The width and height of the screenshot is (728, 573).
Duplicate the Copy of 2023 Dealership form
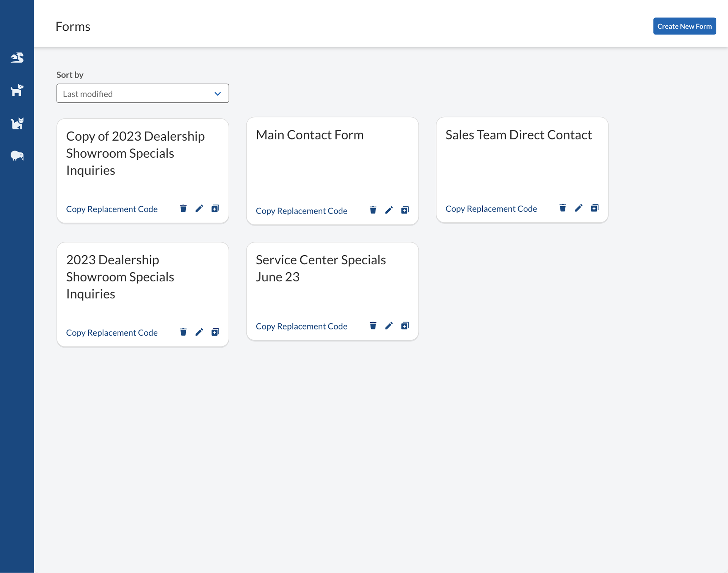coord(215,209)
